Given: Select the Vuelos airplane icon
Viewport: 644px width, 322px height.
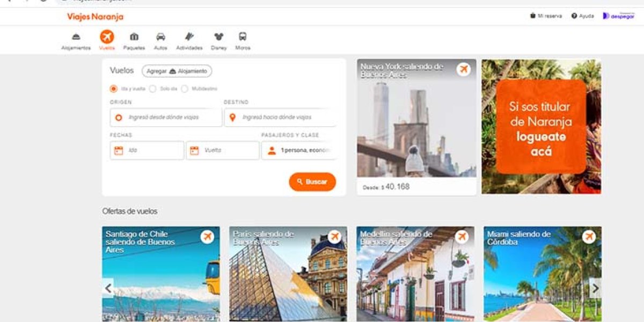Looking at the screenshot, I should [x=107, y=37].
